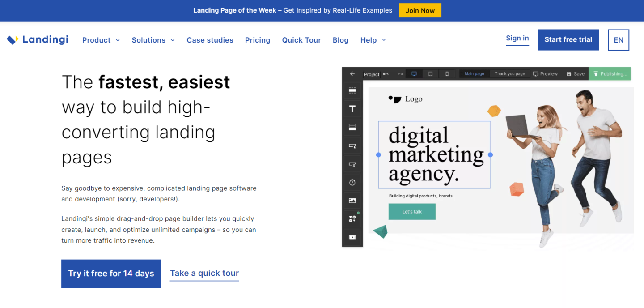The image size is (644, 308).
Task: Switch to tablet view in editor
Action: pyautogui.click(x=430, y=74)
